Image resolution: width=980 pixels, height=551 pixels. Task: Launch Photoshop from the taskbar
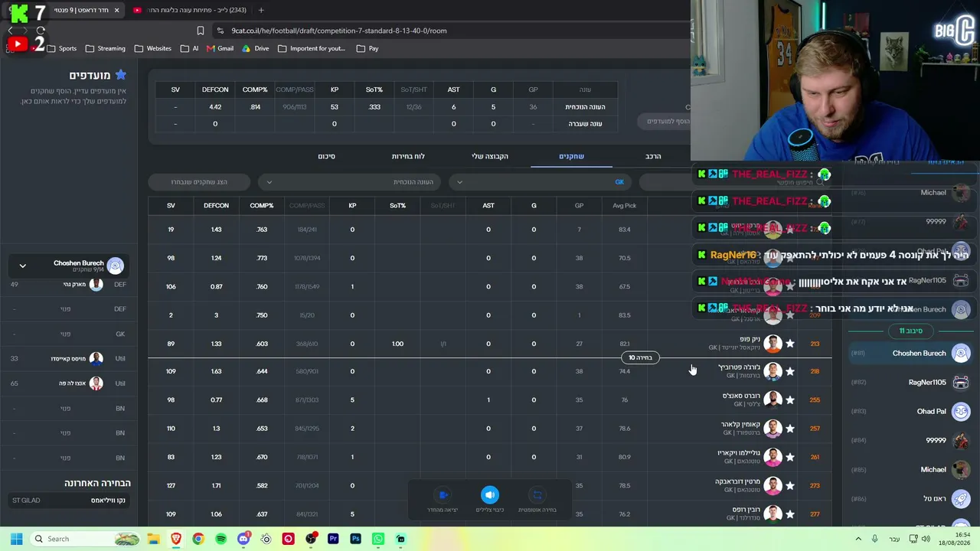tap(355, 539)
